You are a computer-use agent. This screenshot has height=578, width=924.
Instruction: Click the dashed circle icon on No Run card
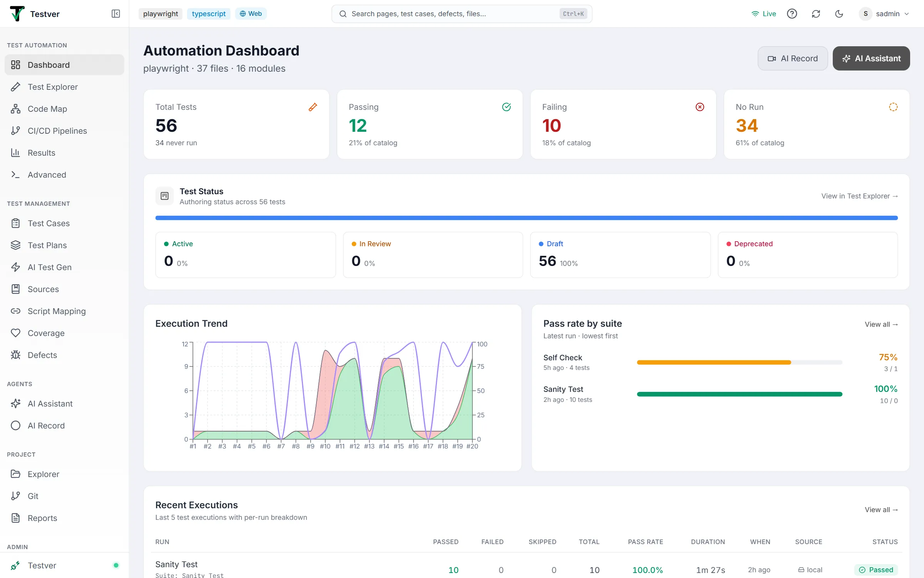click(893, 107)
